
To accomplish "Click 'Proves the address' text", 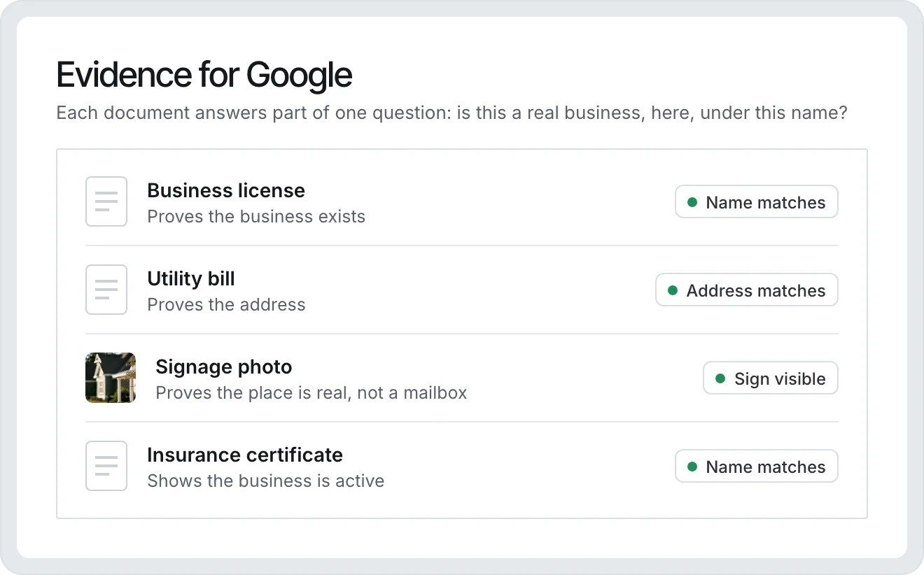I will pyautogui.click(x=226, y=304).
